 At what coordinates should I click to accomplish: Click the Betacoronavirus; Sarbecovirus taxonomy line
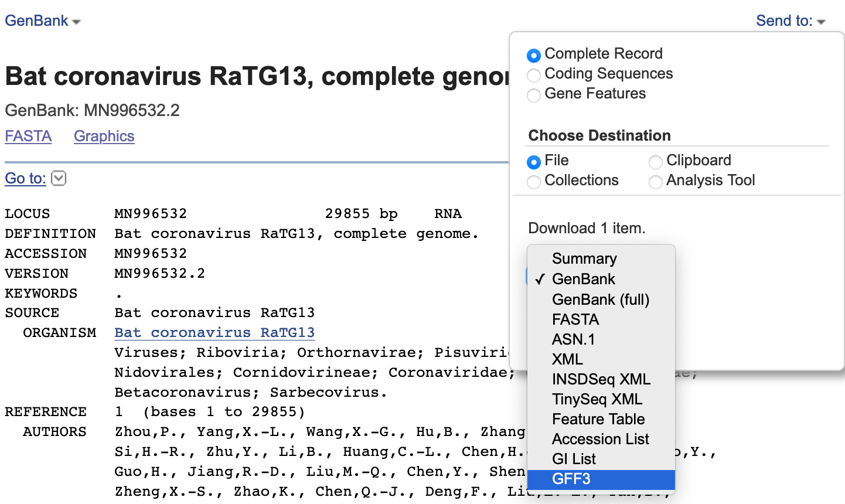tap(251, 392)
